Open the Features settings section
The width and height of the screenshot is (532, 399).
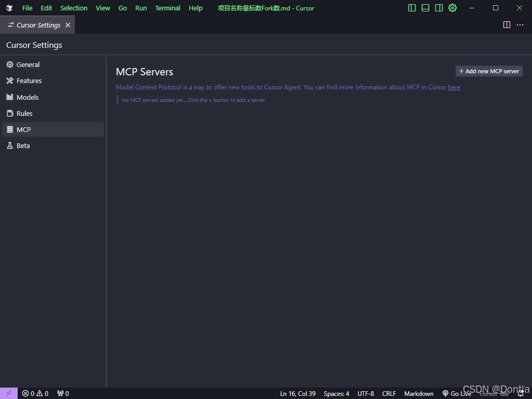click(53, 81)
